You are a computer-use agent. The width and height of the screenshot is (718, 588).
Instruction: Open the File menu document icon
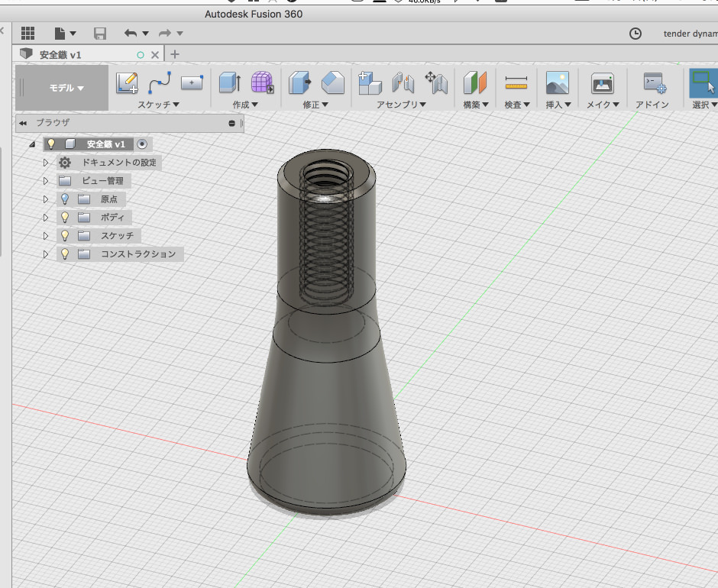[x=60, y=33]
